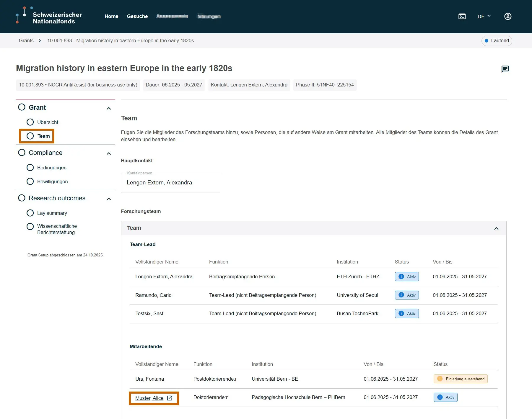Screen dimensions: 532x419
Task: Click the circle status icon beside Research outcomes
Action: click(x=22, y=198)
